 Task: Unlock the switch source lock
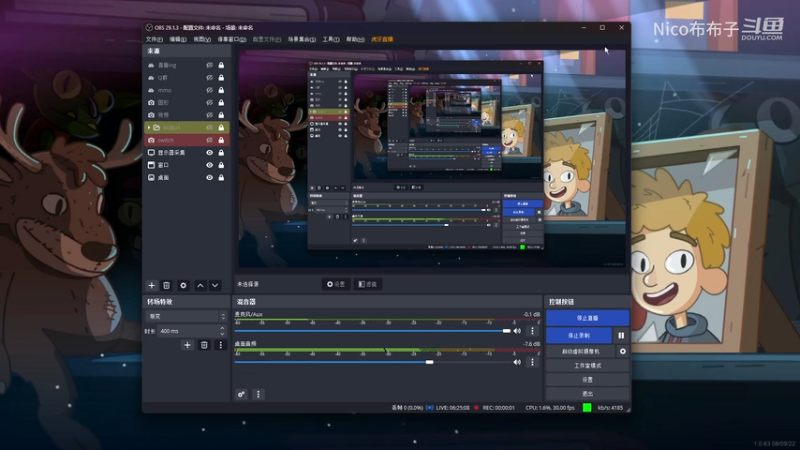click(x=221, y=140)
